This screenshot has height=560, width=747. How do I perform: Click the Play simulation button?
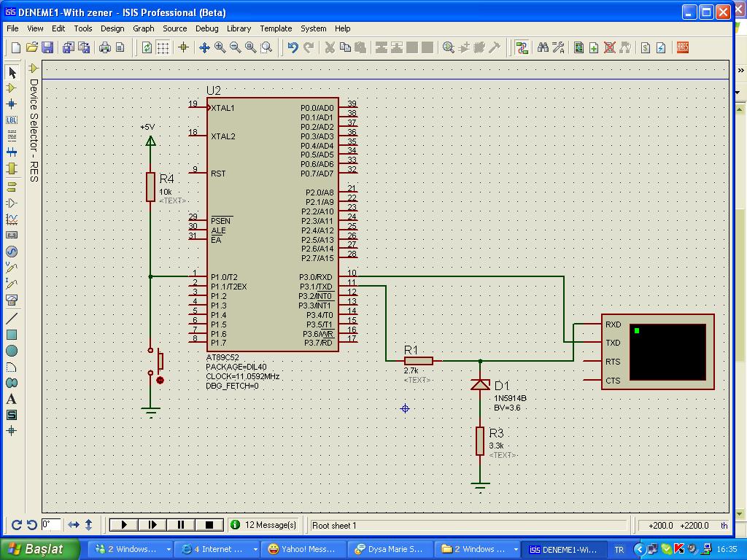pos(124,524)
